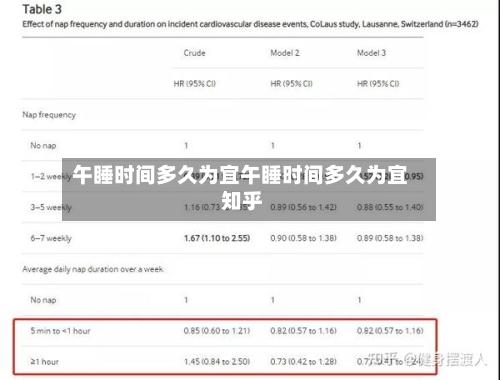Select the Chinese nap-duration title banner
The image size is (500, 380).
click(249, 189)
